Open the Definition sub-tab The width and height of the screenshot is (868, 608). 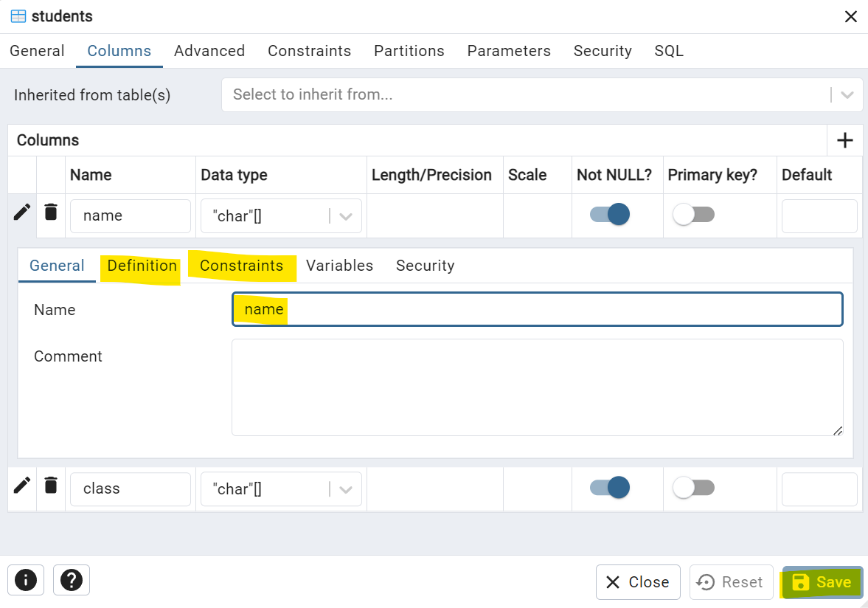[x=142, y=266]
